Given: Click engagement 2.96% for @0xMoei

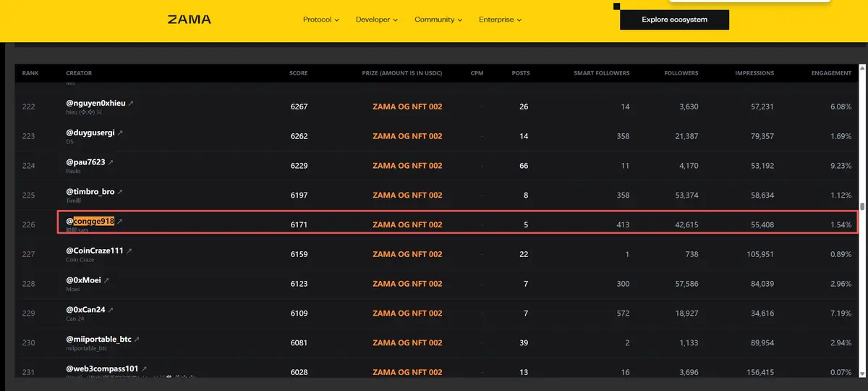Looking at the screenshot, I should click(x=841, y=284).
